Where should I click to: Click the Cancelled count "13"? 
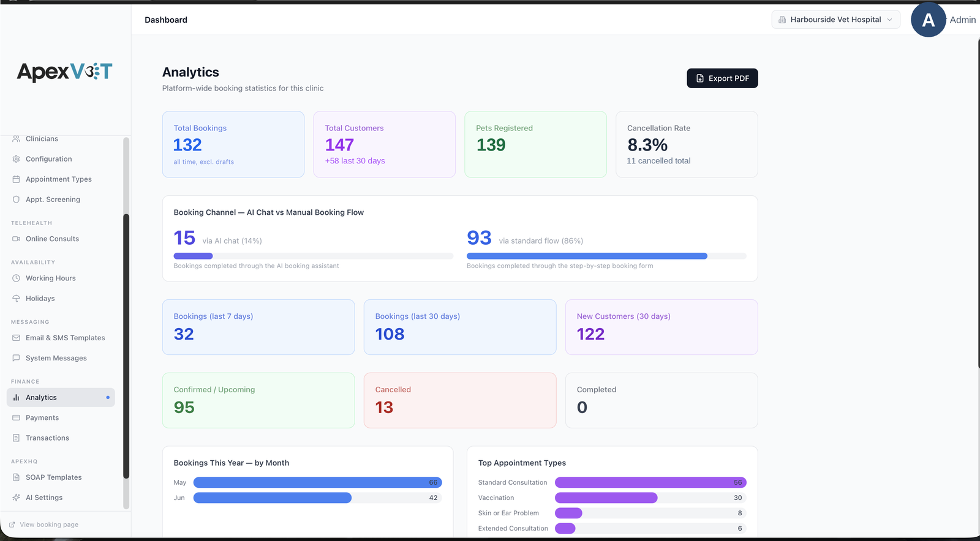pyautogui.click(x=384, y=408)
